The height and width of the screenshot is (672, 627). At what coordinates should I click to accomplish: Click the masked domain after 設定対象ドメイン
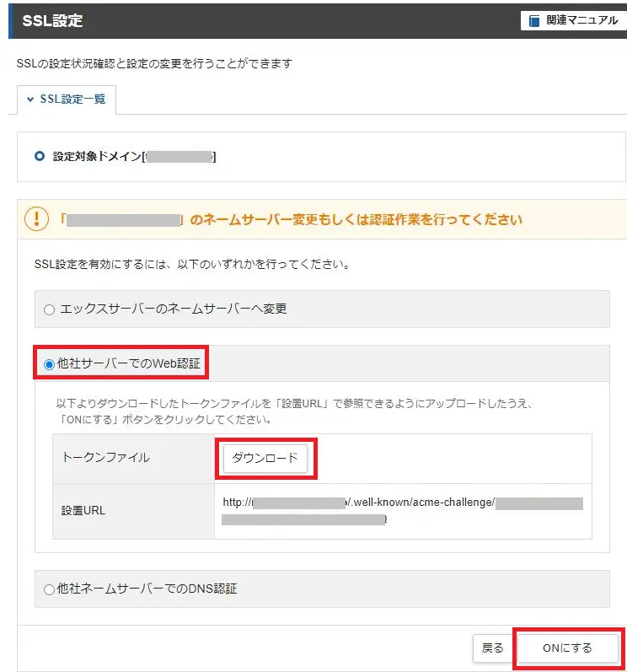tap(179, 157)
